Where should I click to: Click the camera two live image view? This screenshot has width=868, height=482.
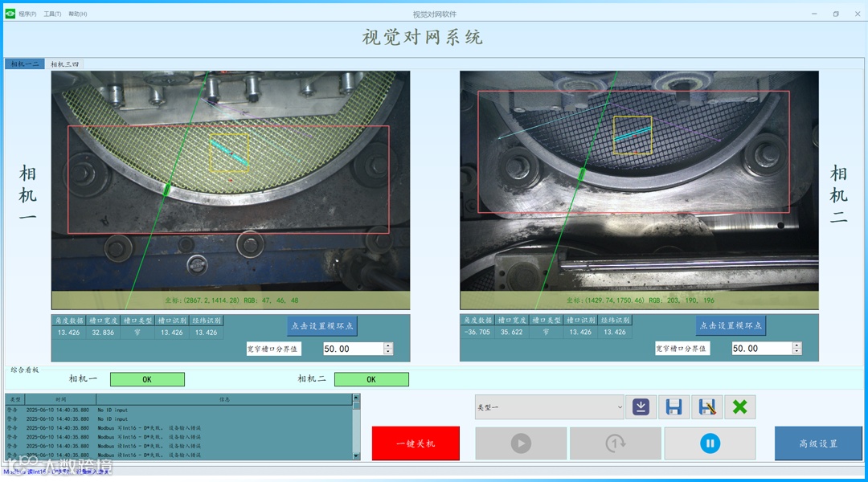pyautogui.click(x=639, y=190)
